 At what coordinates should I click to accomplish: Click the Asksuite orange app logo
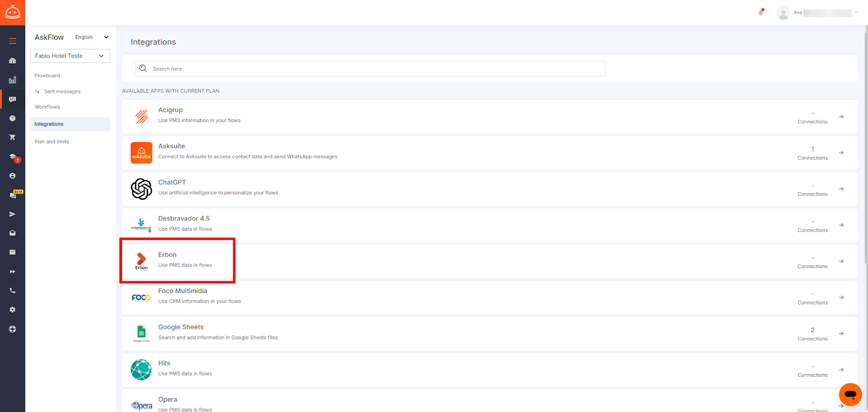[142, 153]
